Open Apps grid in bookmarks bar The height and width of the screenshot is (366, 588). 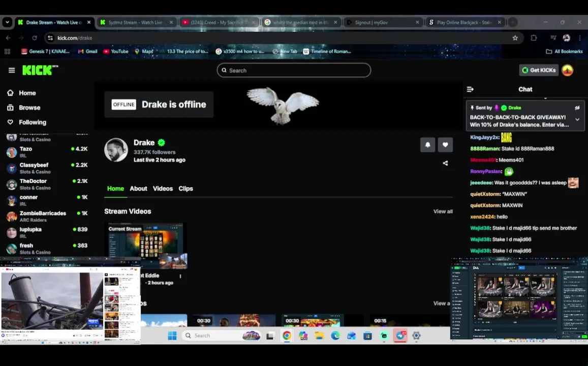pyautogui.click(x=7, y=51)
